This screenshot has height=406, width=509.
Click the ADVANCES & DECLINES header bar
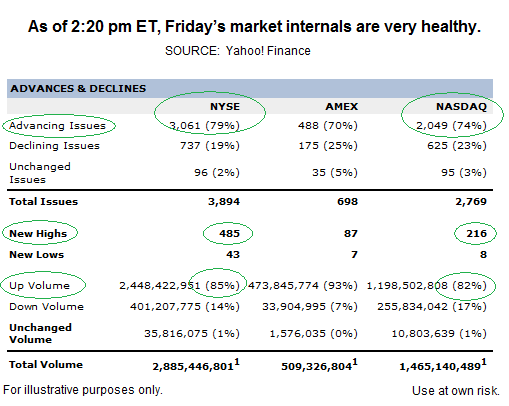coord(250,88)
